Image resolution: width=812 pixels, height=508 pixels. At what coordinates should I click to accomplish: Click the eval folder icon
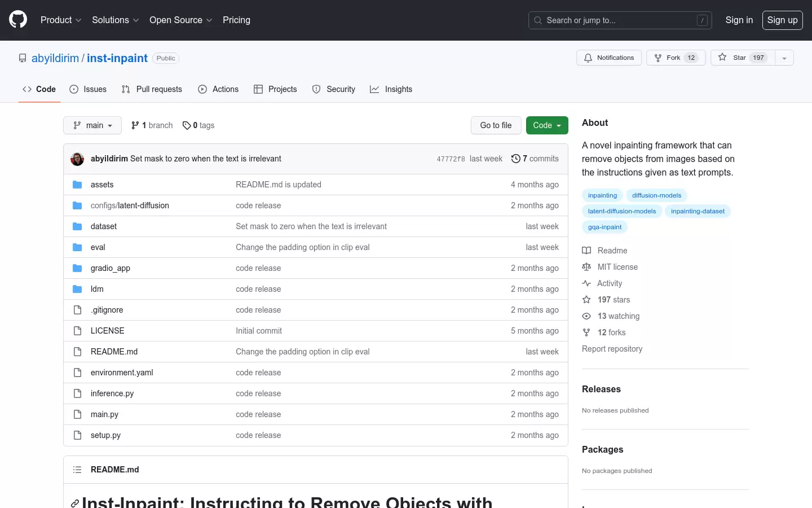(x=77, y=247)
